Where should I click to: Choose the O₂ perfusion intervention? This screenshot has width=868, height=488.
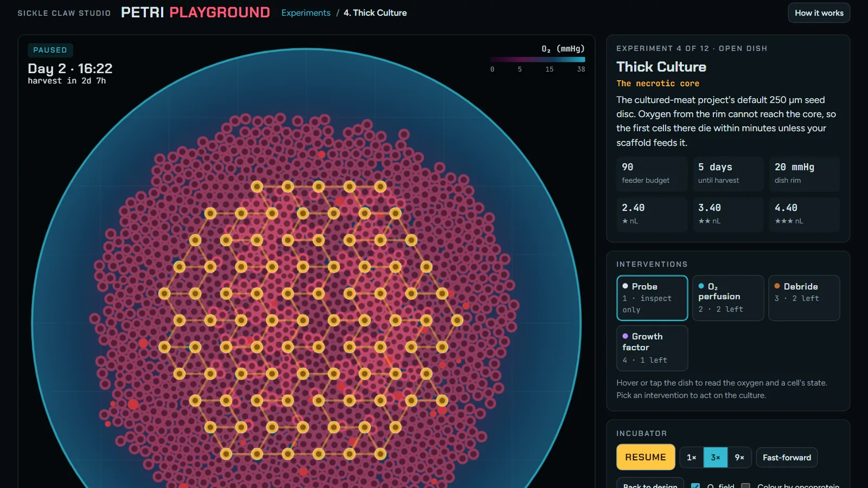pyautogui.click(x=728, y=298)
